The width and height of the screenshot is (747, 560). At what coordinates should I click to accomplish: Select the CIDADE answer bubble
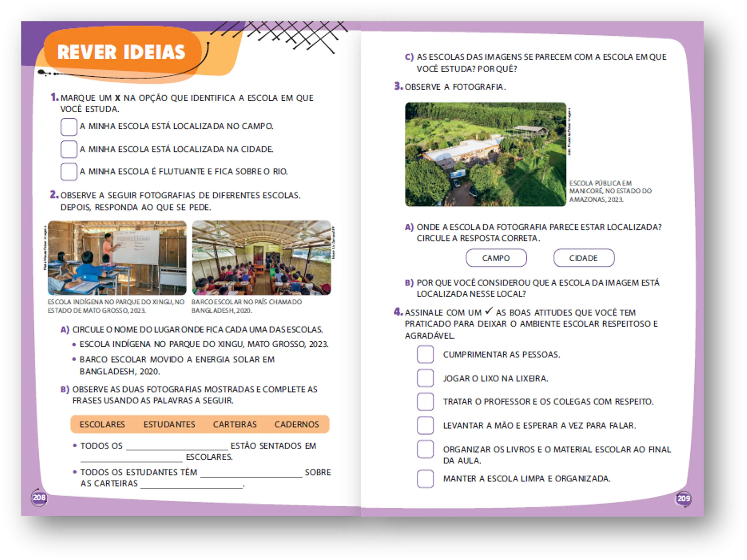coord(583,258)
